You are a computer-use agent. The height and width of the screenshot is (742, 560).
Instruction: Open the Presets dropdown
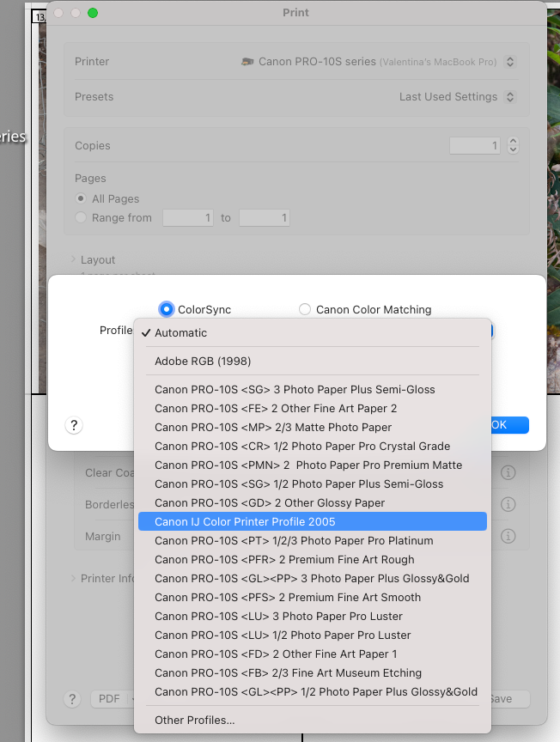(x=457, y=97)
